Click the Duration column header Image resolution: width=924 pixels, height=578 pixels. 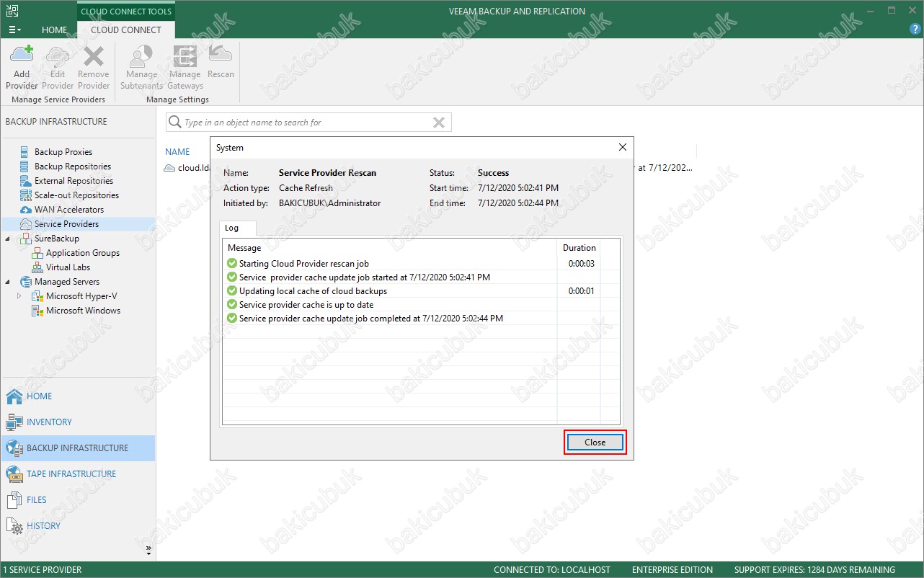tap(579, 248)
